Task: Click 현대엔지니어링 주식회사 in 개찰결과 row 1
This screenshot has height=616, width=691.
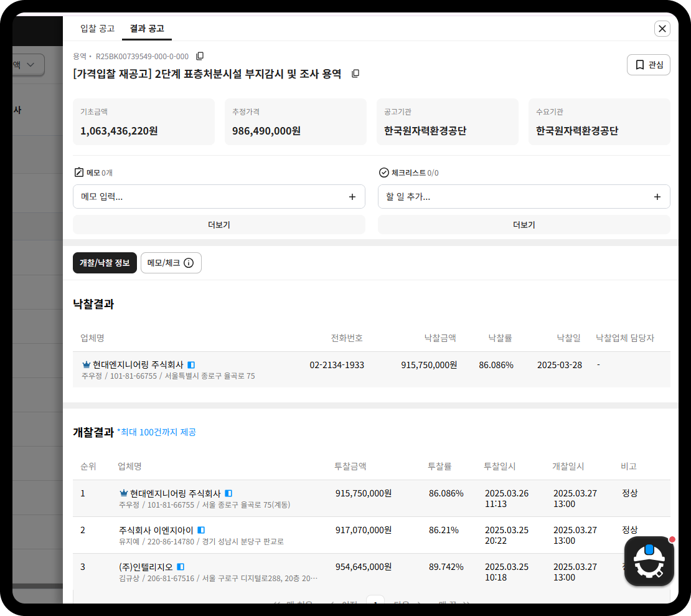Action: click(176, 493)
